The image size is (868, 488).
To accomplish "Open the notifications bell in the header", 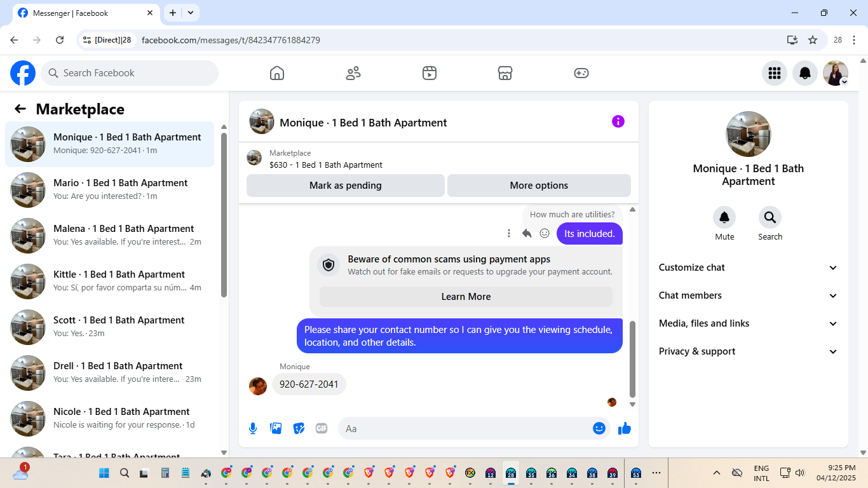I will pos(805,73).
